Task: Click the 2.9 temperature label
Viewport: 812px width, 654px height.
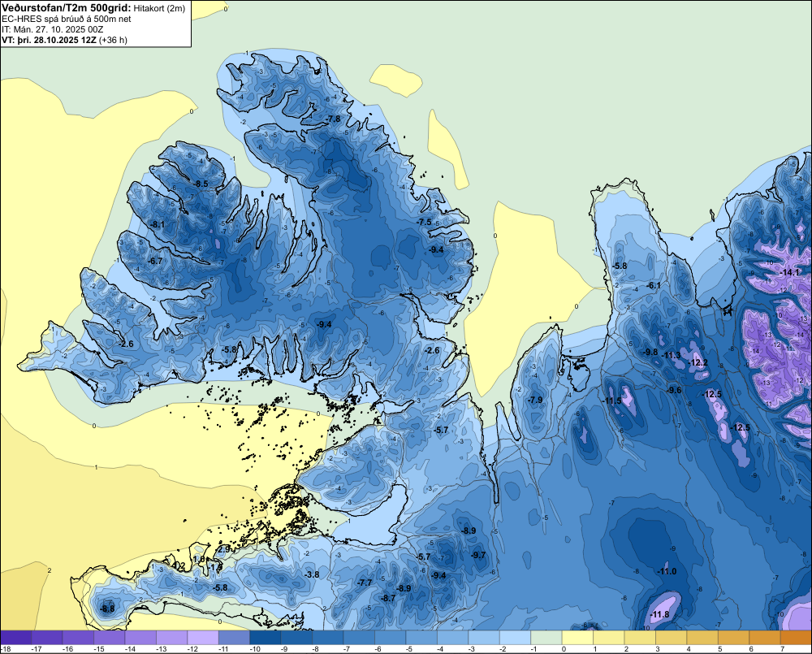Action: click(x=224, y=548)
